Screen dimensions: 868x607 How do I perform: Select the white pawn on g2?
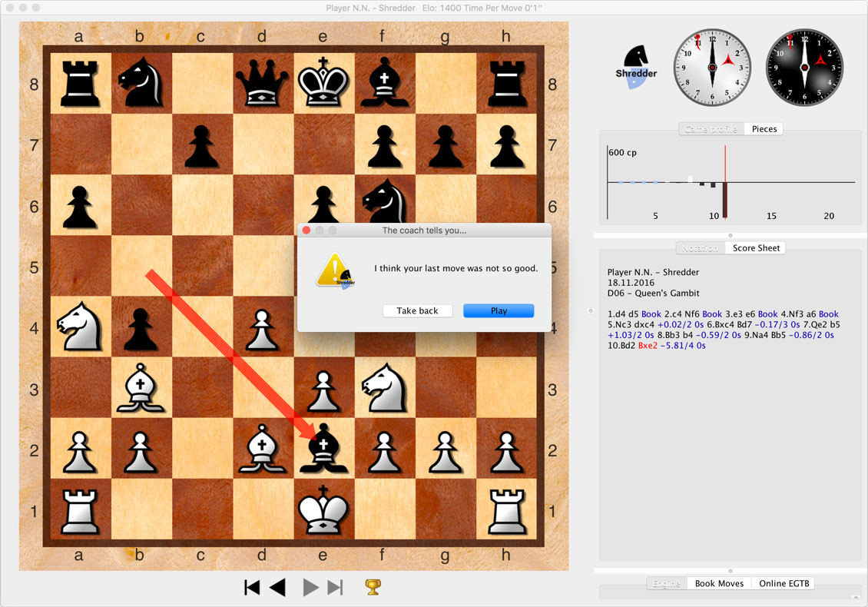(x=445, y=452)
